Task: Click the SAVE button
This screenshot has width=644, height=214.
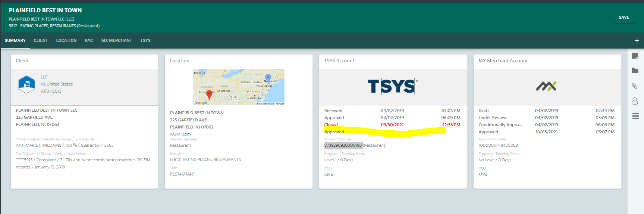Action: 624,17
